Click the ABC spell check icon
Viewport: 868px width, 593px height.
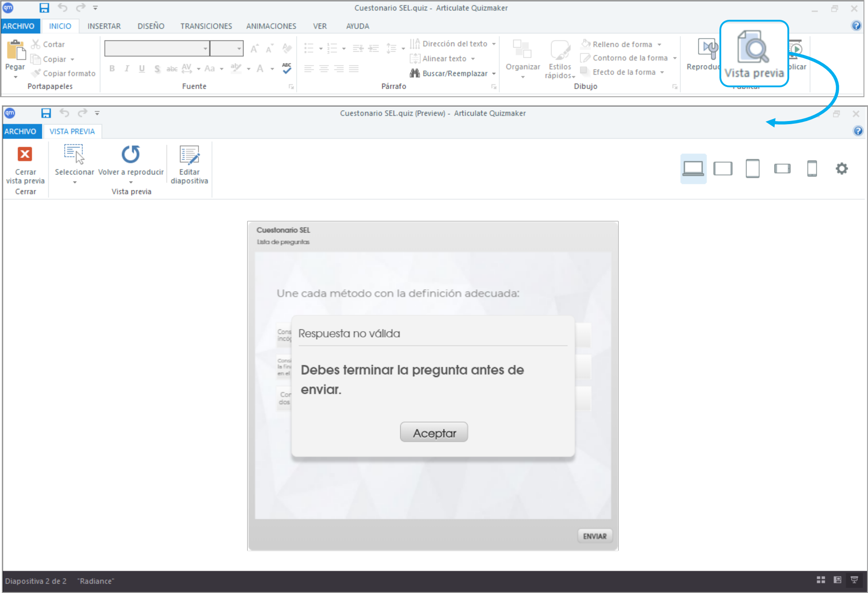287,68
